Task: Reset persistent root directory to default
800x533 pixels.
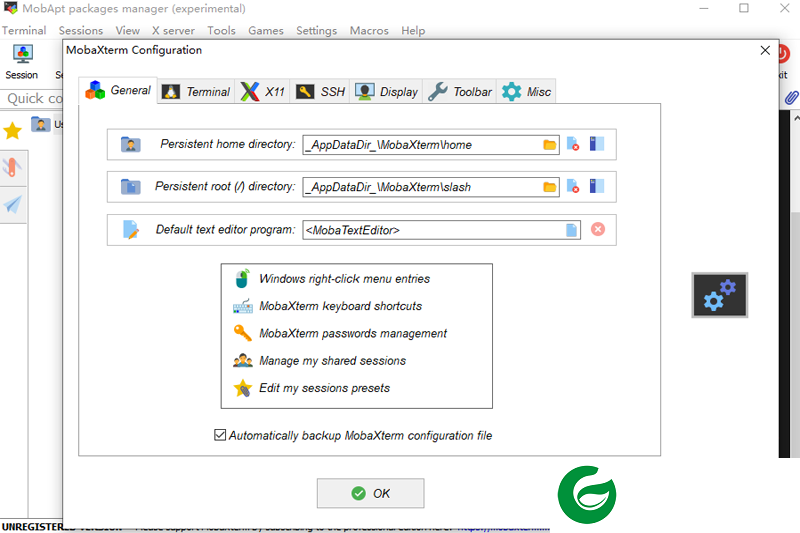Action: click(573, 186)
